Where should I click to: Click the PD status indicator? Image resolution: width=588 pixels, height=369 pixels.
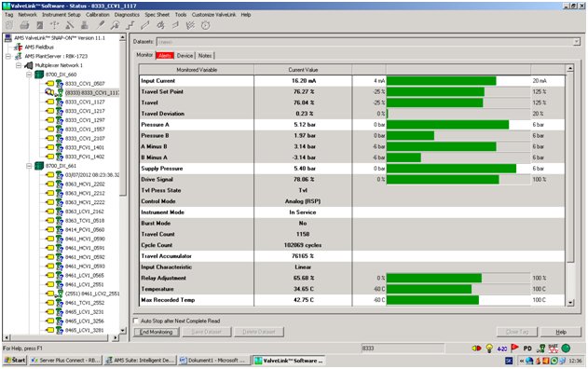pyautogui.click(x=527, y=348)
